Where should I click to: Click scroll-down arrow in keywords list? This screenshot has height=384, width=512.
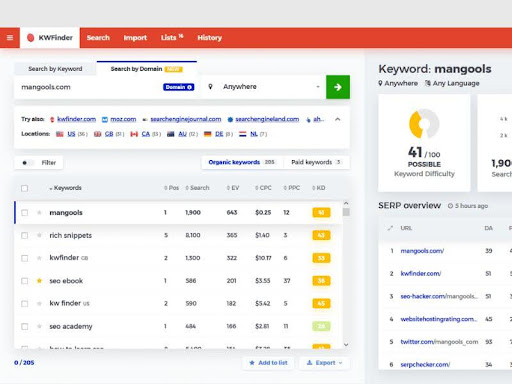pyautogui.click(x=346, y=345)
